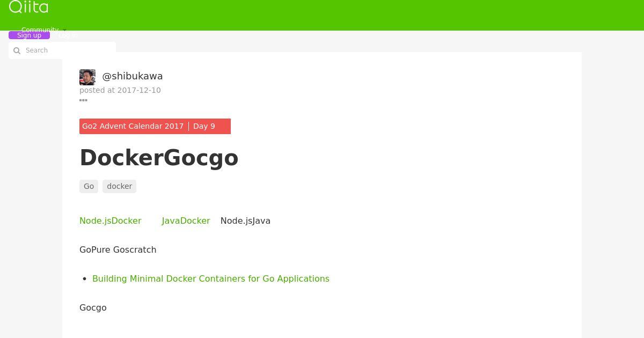
Task: Open the Node.jsDocker link
Action: [x=111, y=221]
